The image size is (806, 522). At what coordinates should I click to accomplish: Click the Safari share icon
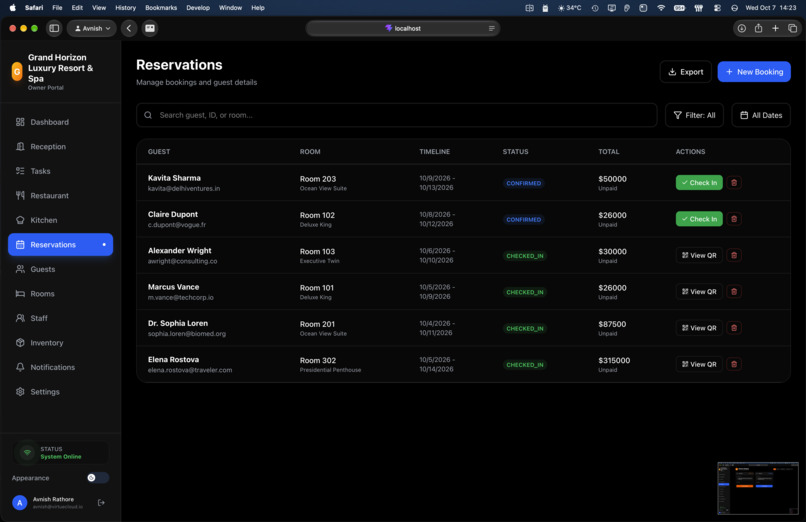point(758,28)
